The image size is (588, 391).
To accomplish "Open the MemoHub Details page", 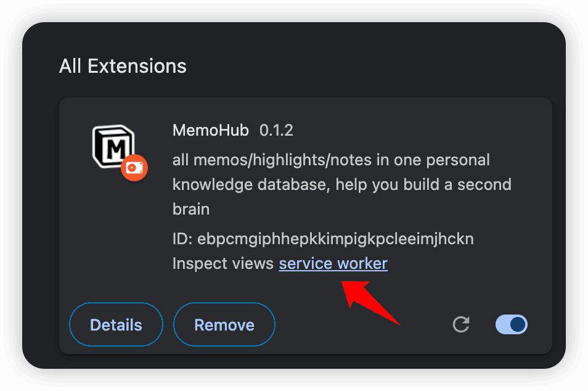I will pos(116,325).
